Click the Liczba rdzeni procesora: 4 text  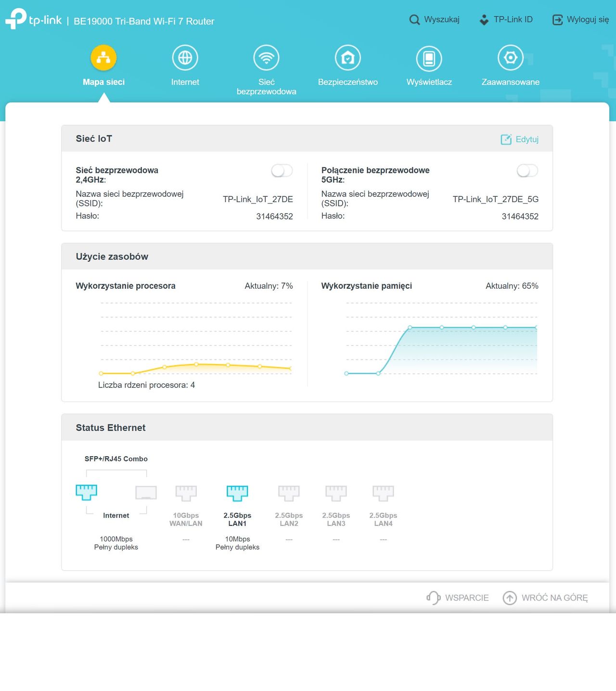tap(147, 385)
